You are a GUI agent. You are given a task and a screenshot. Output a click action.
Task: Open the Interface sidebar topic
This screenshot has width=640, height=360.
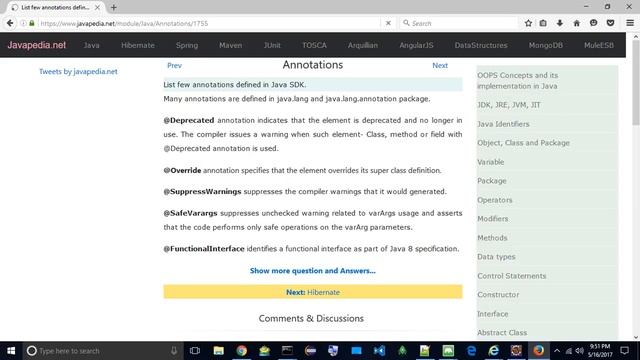pos(493,314)
